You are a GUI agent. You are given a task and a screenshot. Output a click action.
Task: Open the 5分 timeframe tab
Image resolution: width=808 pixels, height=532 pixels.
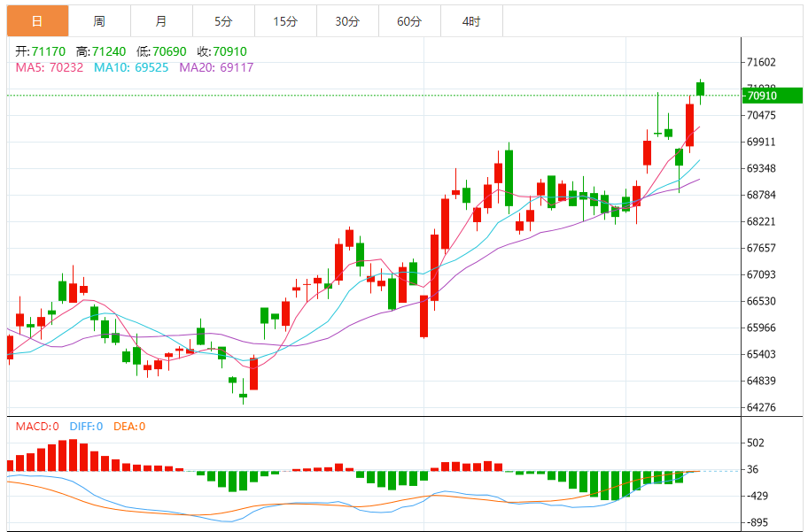coord(223,21)
